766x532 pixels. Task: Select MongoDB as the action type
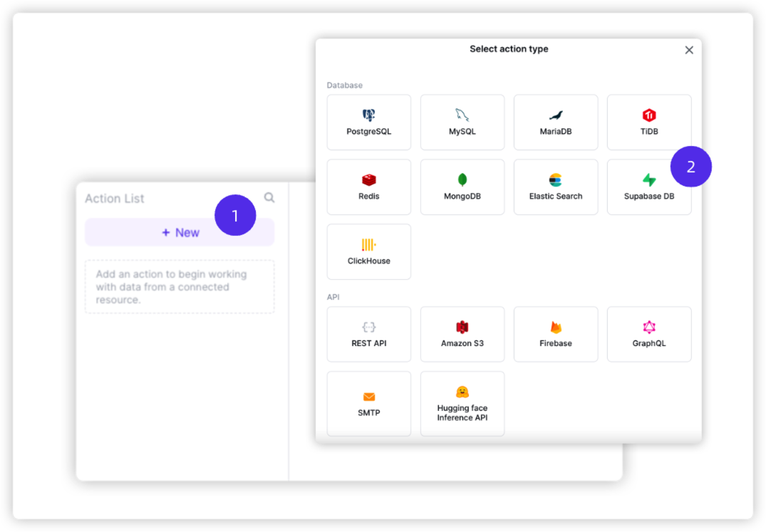(462, 187)
